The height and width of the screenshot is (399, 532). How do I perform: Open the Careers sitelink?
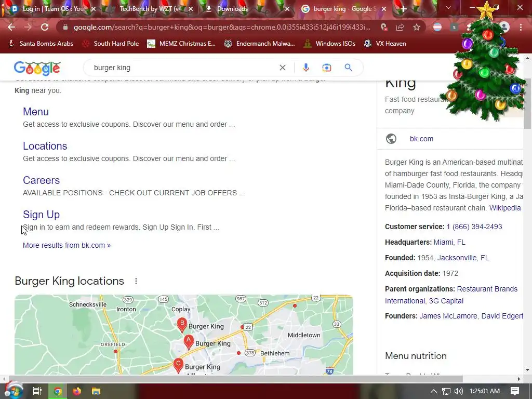[x=42, y=180]
